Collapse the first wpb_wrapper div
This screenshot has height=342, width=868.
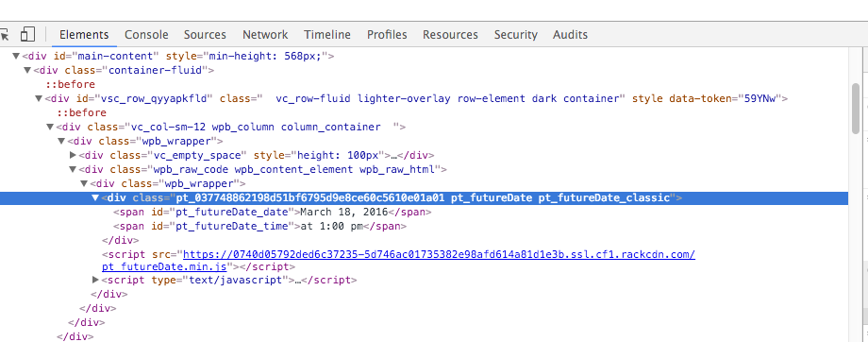click(61, 142)
